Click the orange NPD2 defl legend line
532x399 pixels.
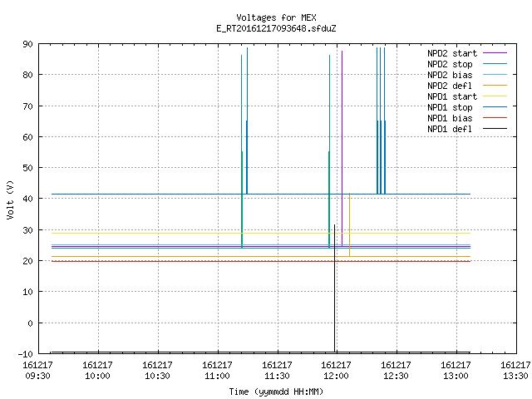point(495,86)
